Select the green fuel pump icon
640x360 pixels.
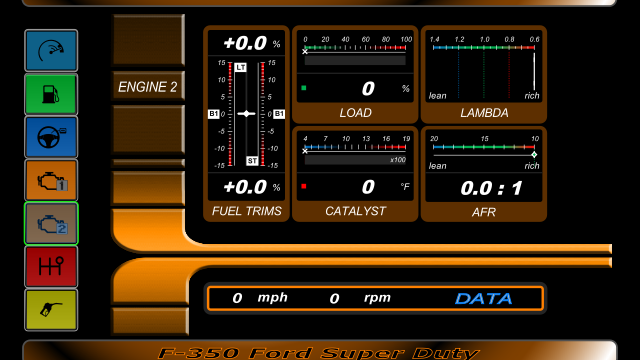click(51, 94)
